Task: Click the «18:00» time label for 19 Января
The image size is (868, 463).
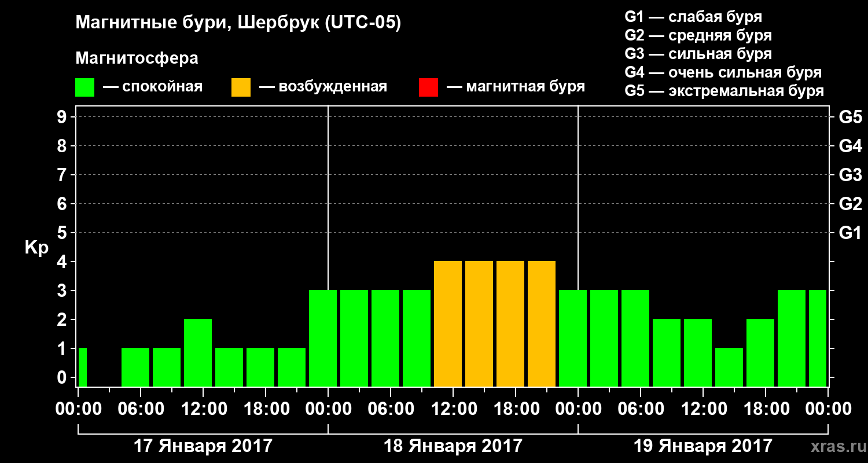Action: (x=766, y=409)
